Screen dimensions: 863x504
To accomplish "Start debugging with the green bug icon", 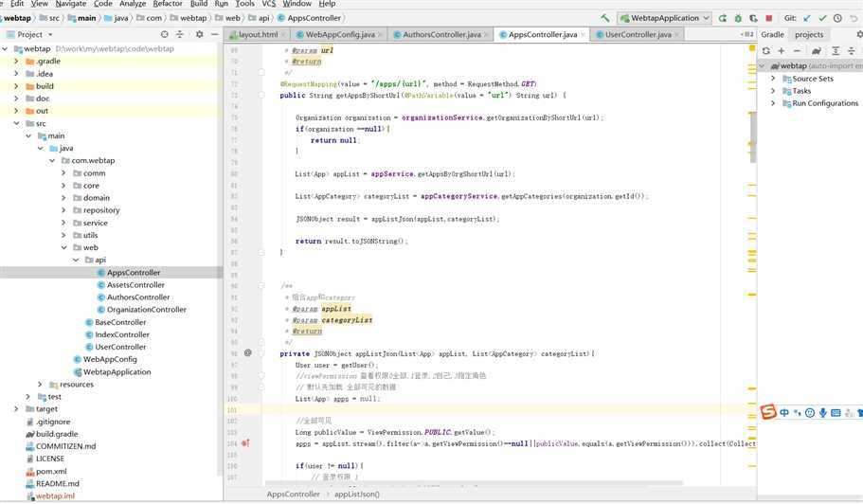I will (738, 18).
